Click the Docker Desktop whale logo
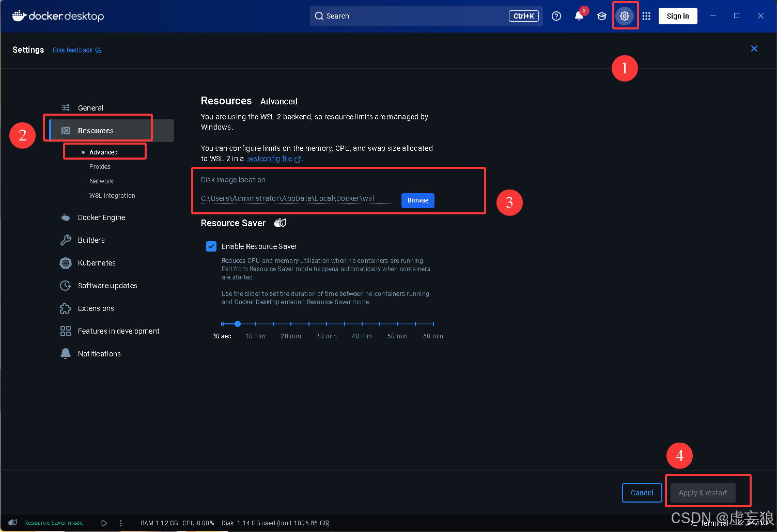This screenshot has height=532, width=777. pyautogui.click(x=19, y=15)
